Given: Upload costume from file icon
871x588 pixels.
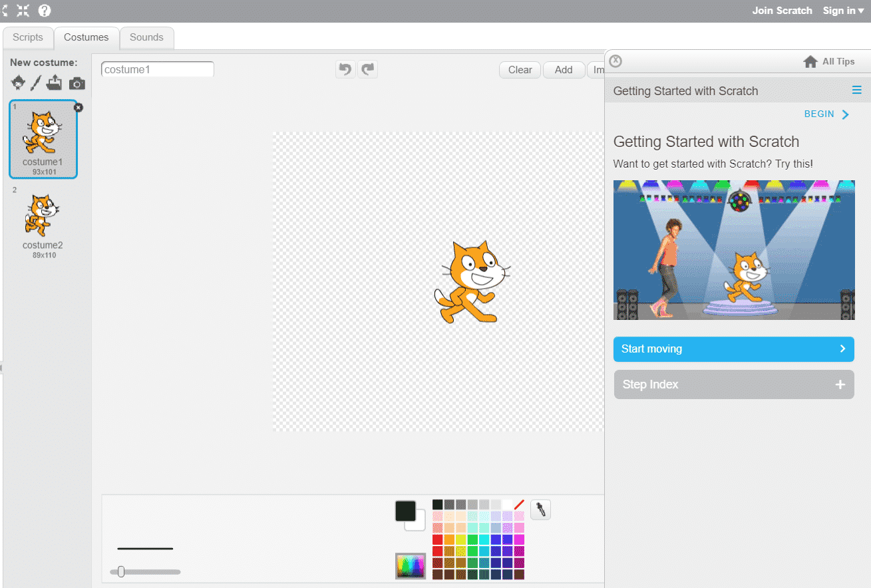Looking at the screenshot, I should point(55,83).
